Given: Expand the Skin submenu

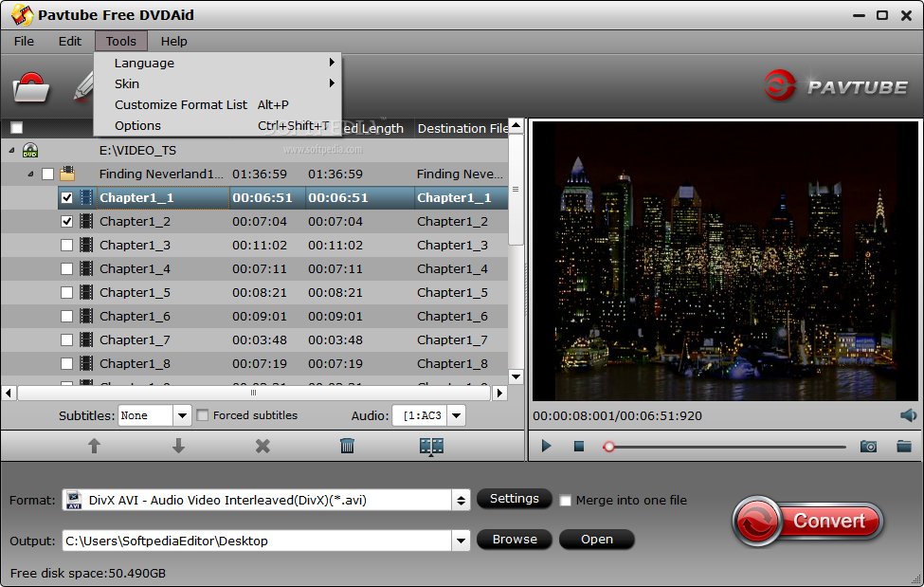Looking at the screenshot, I should point(217,83).
